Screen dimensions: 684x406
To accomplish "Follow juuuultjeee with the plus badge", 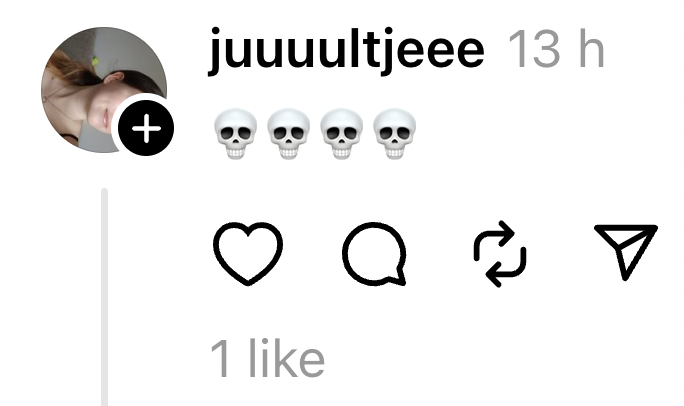I will point(146,128).
